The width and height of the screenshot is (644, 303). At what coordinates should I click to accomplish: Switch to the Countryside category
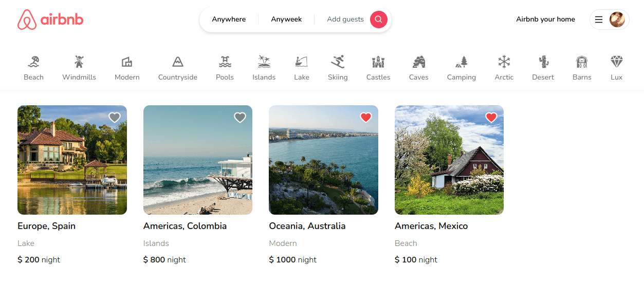point(178,68)
